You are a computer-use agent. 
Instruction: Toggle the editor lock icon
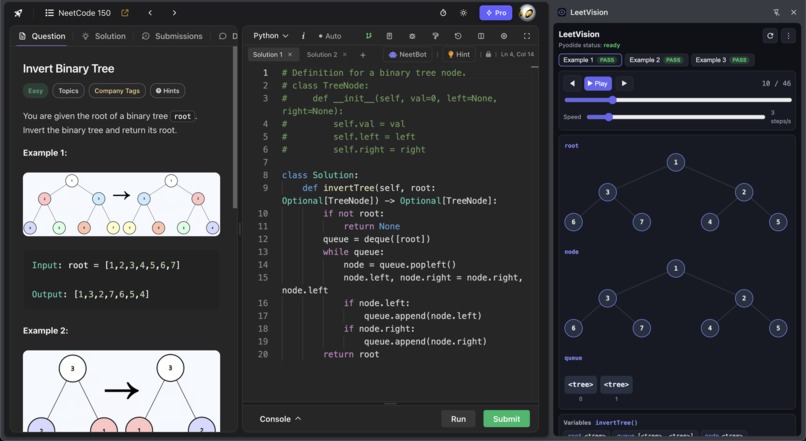(x=488, y=54)
